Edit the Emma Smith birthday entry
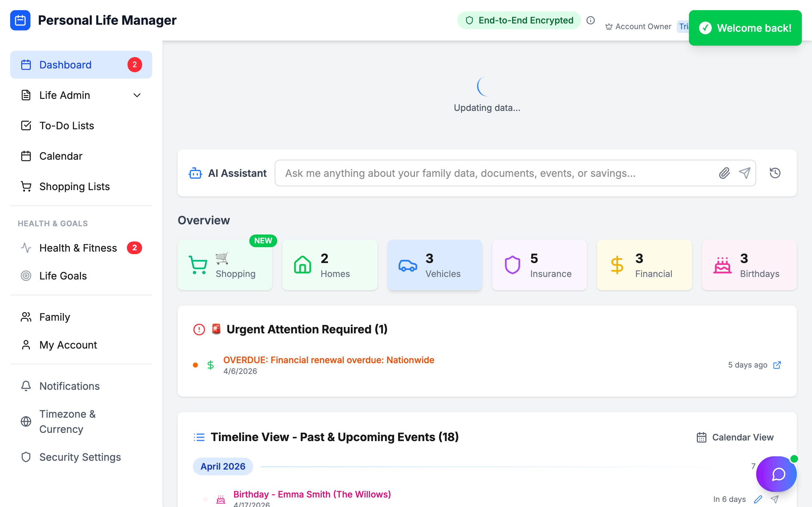Viewport: 812px width, 507px height. [759, 499]
